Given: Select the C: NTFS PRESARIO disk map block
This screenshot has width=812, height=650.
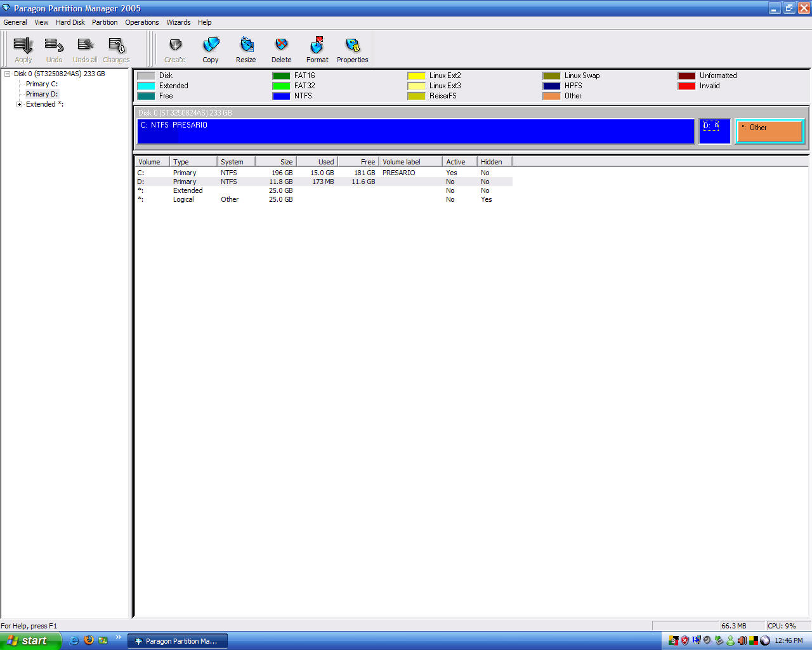Looking at the screenshot, I should click(x=416, y=131).
